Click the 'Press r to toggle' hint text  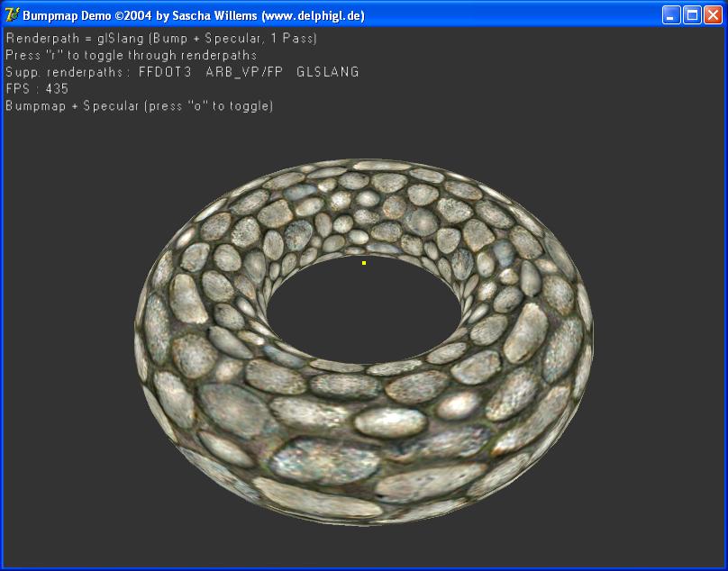pyautogui.click(x=131, y=55)
